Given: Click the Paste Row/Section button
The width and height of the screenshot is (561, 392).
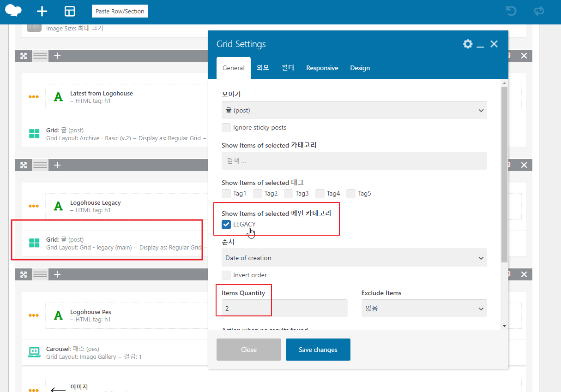Looking at the screenshot, I should coord(120,11).
